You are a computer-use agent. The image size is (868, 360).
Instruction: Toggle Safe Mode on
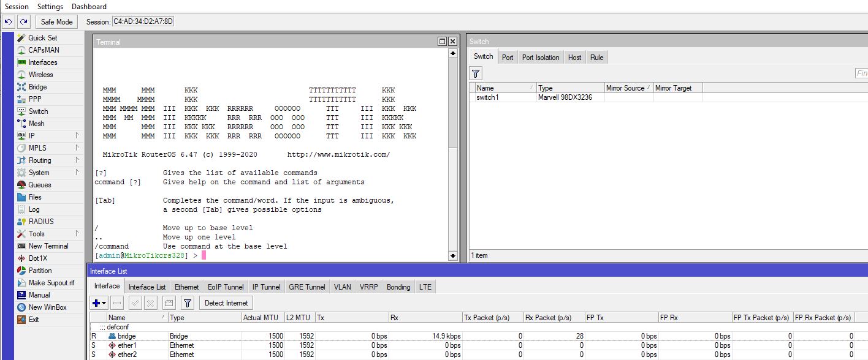tap(56, 22)
